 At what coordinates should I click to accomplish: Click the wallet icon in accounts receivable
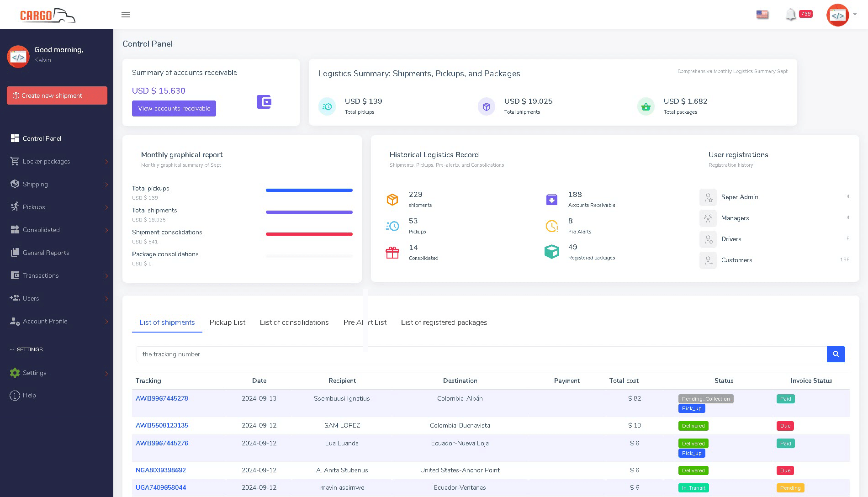click(264, 101)
